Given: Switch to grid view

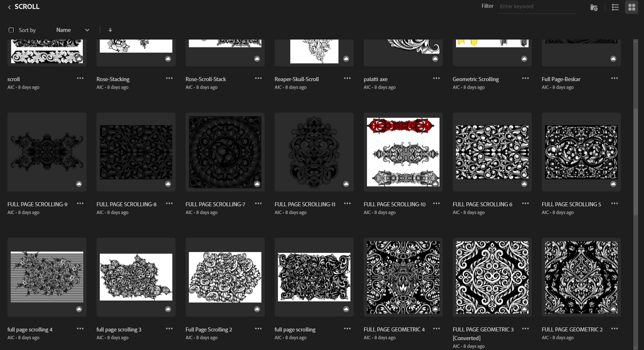Looking at the screenshot, I should (631, 7).
